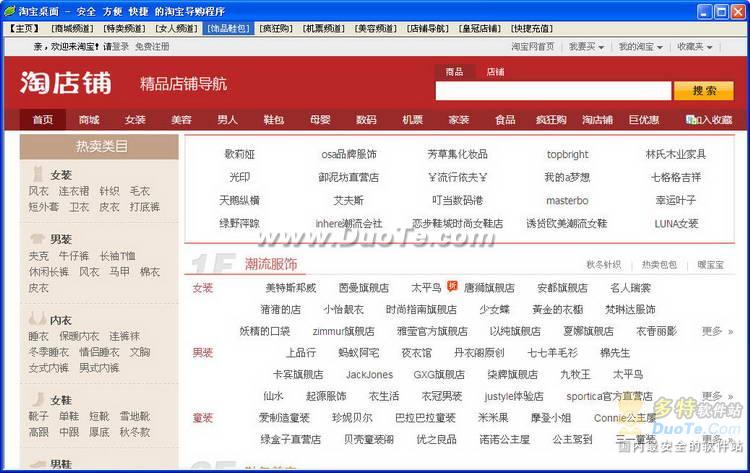Open the 我的淘宝 dropdown menu
Screen dimensions: 750x473
(x=641, y=47)
